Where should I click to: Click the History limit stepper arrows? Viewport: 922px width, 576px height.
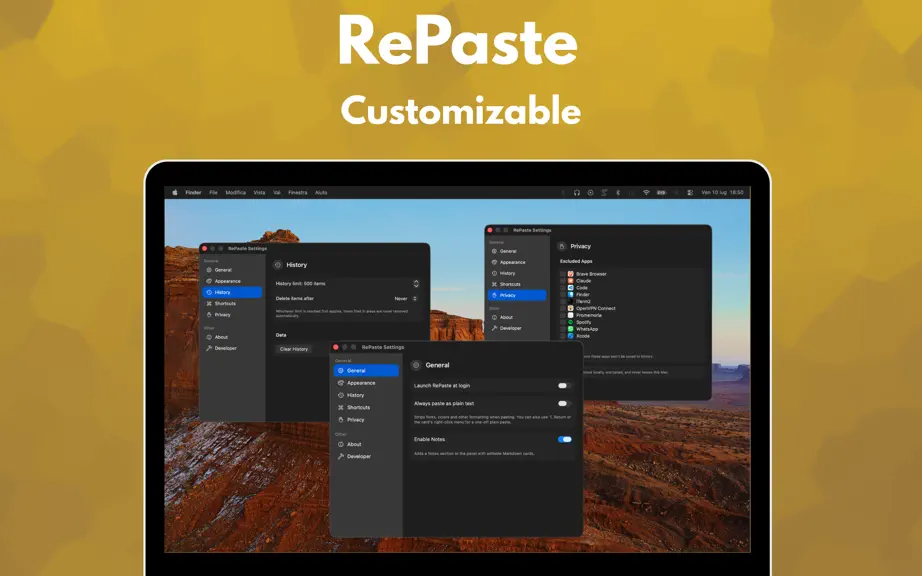pos(416,283)
